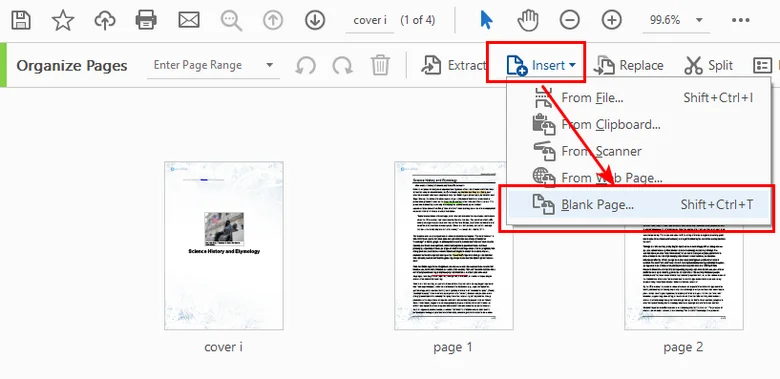The width and height of the screenshot is (780, 379).
Task: Click the Print icon
Action: pos(147,20)
